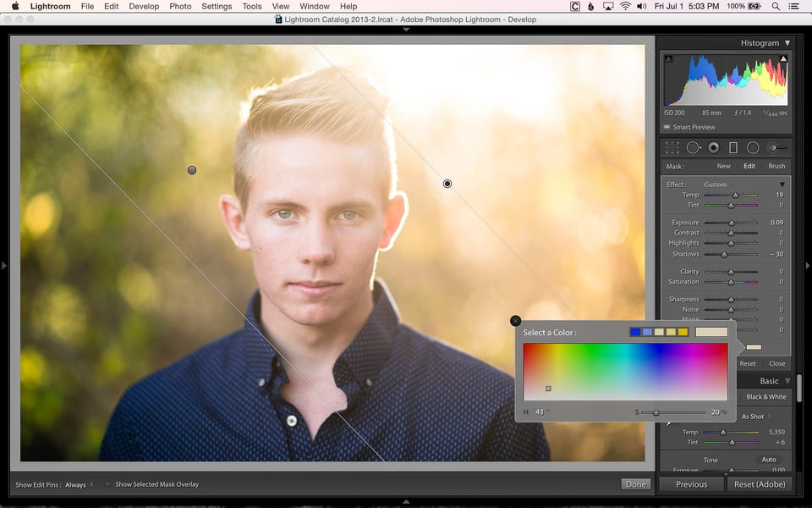Expand the left panel arrow
Viewport: 812px width, 508px height.
click(x=3, y=265)
